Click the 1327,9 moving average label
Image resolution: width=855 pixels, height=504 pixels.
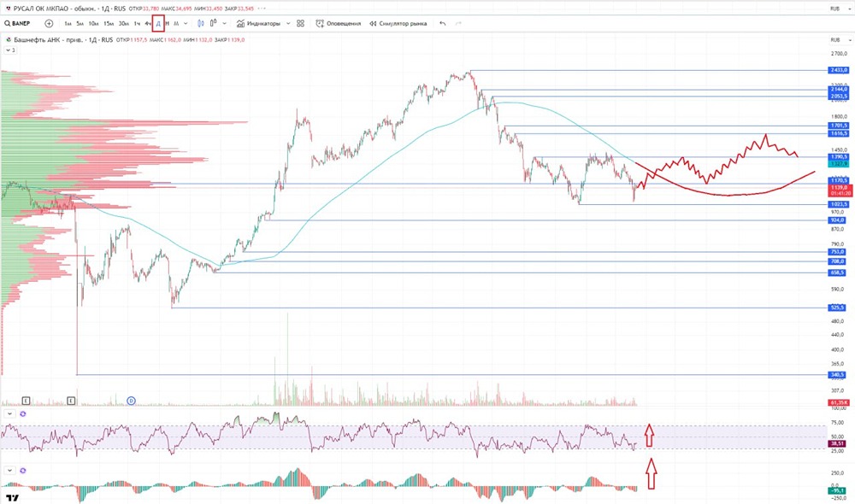tap(839, 163)
